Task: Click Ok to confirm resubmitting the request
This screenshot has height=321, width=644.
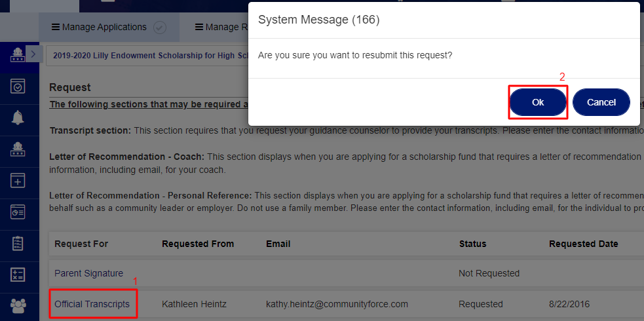Action: pos(537,102)
